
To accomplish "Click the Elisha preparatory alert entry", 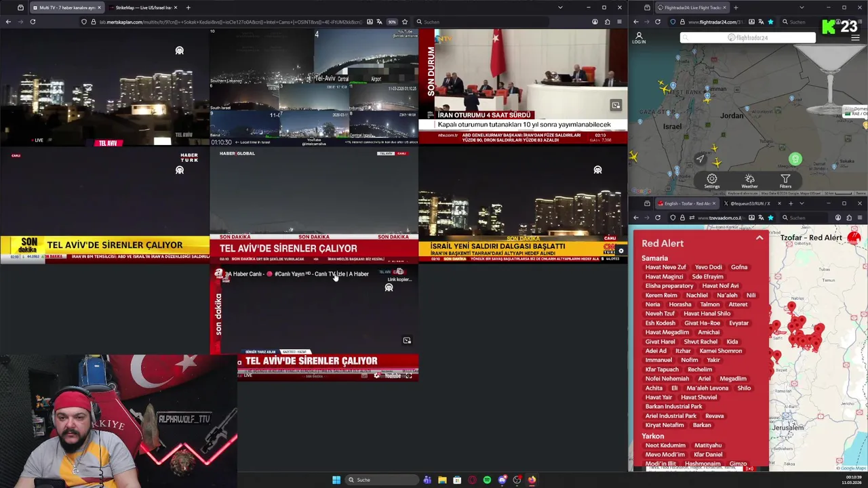I will pos(669,286).
